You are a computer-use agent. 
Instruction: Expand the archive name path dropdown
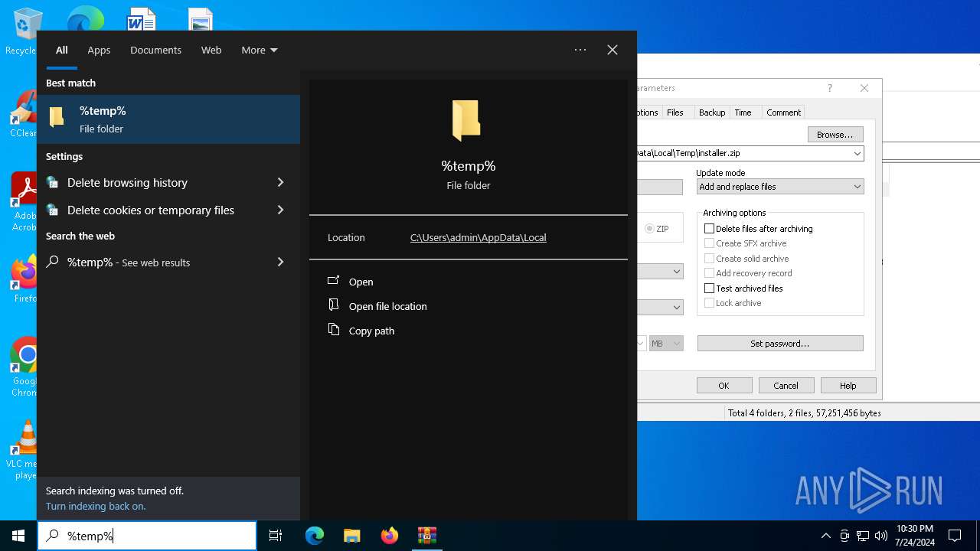857,153
